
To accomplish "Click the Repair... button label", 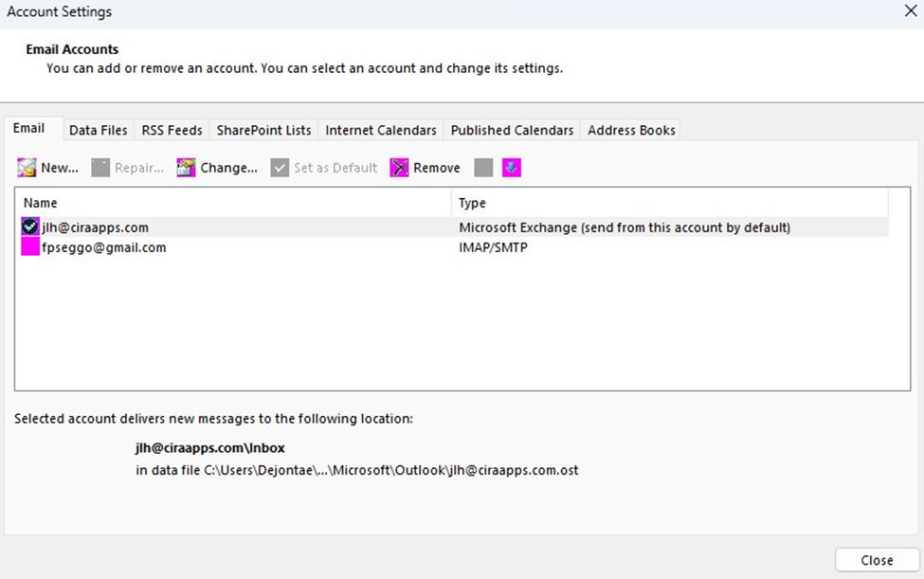I will (139, 168).
